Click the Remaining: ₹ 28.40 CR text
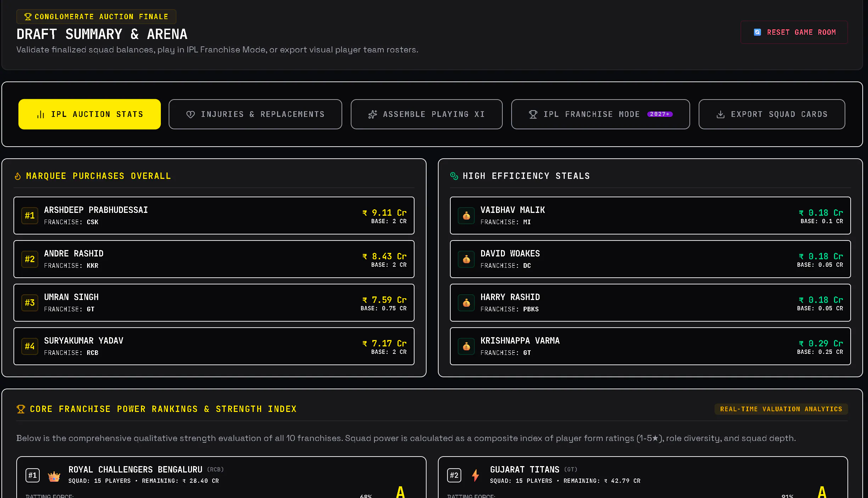Screen dimensions: 868x498 pos(180,481)
